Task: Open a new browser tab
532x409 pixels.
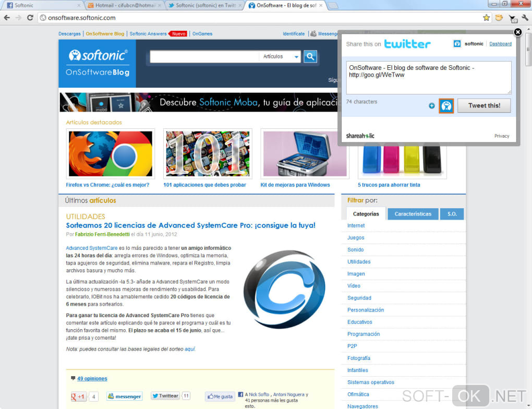Action: [x=333, y=5]
